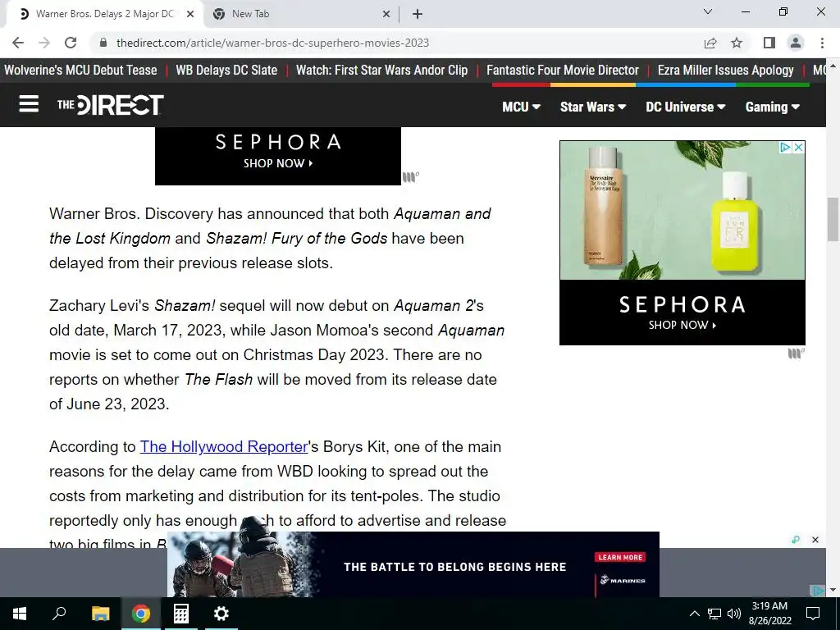Open AdChoices icon on sidebar ad
The image size is (840, 630).
click(x=785, y=148)
